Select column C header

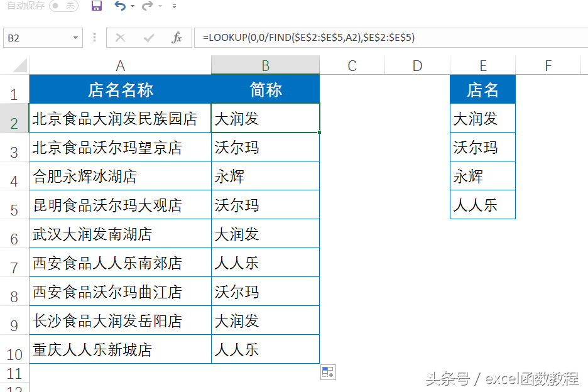(352, 65)
